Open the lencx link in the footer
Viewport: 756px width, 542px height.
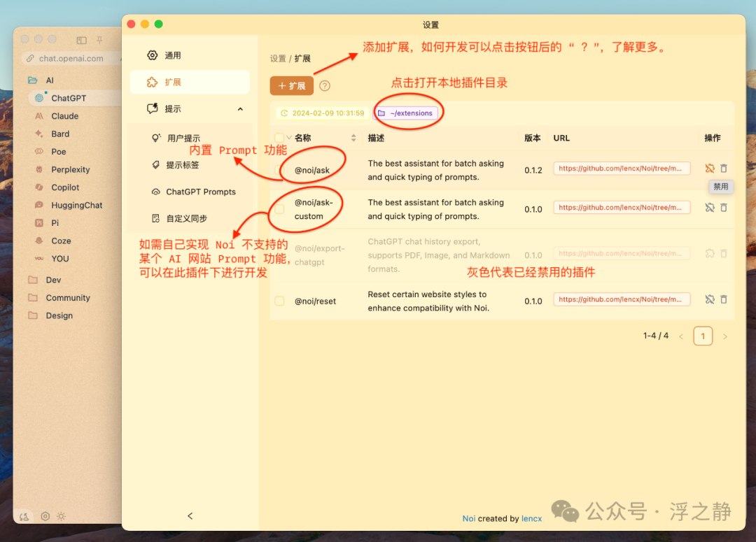click(x=531, y=518)
